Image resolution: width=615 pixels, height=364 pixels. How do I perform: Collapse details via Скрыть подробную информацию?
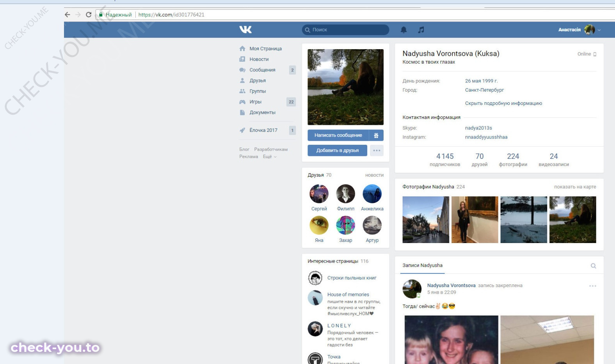pyautogui.click(x=503, y=103)
